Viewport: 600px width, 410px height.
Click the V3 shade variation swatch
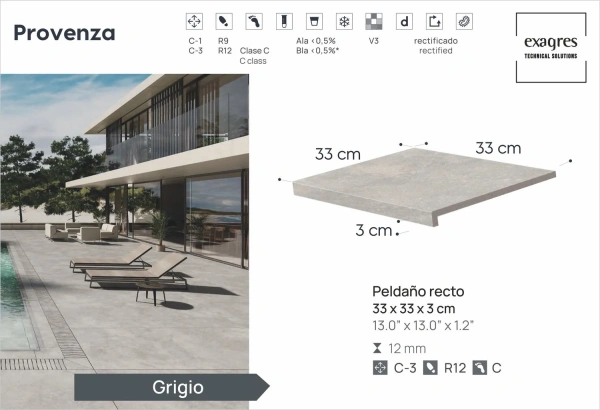point(373,21)
